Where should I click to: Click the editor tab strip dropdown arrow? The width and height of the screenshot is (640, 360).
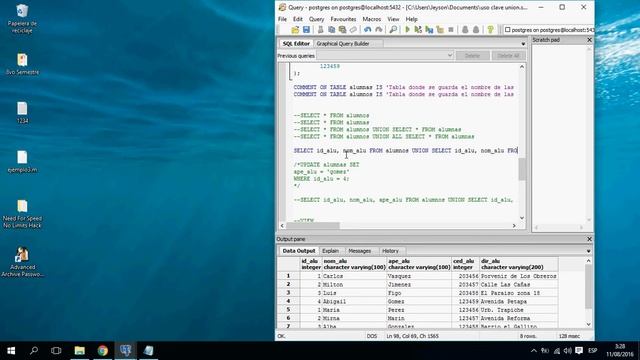(x=523, y=44)
